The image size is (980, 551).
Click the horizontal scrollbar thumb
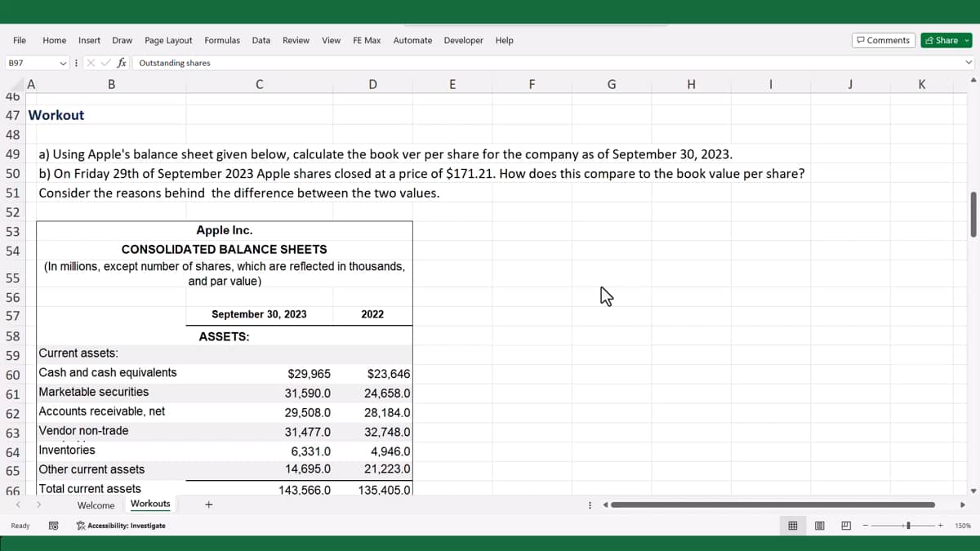click(x=773, y=504)
